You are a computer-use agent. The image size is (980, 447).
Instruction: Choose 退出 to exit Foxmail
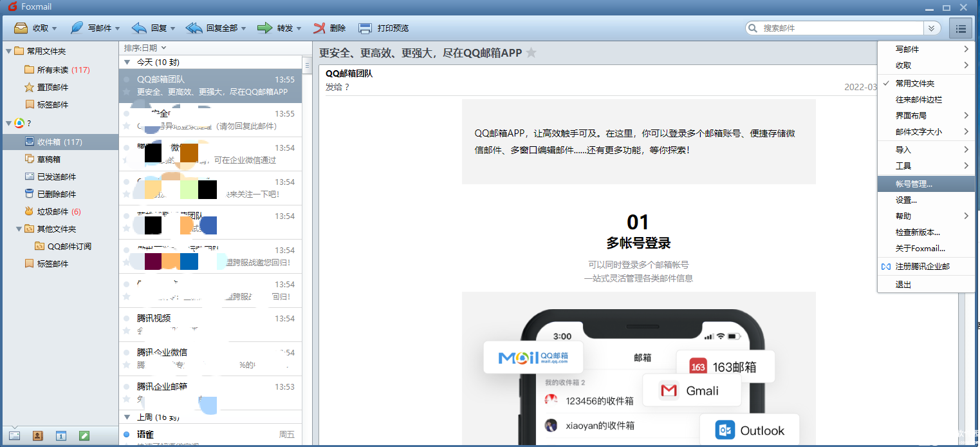(x=927, y=284)
